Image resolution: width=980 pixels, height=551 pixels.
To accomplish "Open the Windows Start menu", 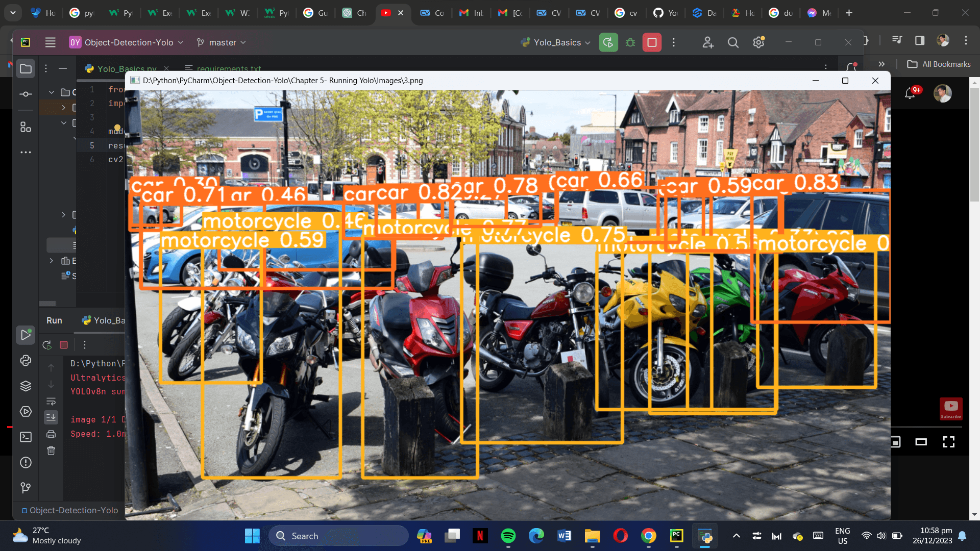I will pos(252,536).
